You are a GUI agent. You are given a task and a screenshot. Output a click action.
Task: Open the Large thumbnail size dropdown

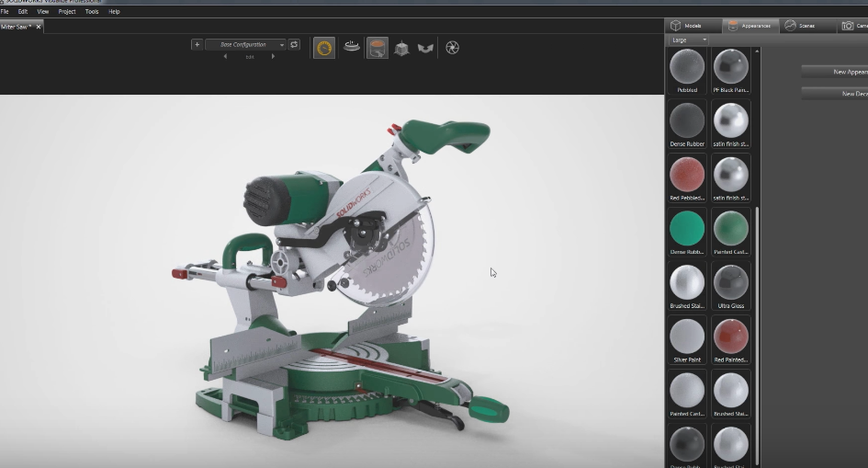click(689, 40)
